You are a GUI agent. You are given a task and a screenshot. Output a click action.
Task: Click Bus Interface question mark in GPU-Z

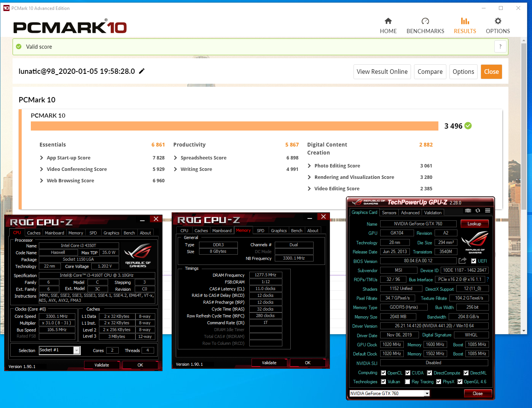(487, 279)
